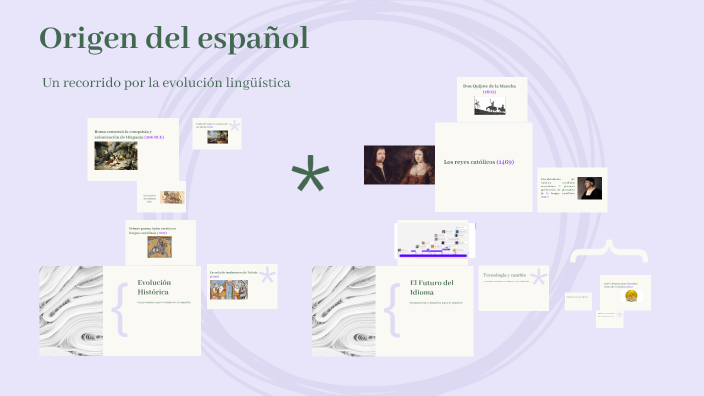Click the 'Origen del español' main title
The height and width of the screenshot is (396, 704).
pos(174,39)
